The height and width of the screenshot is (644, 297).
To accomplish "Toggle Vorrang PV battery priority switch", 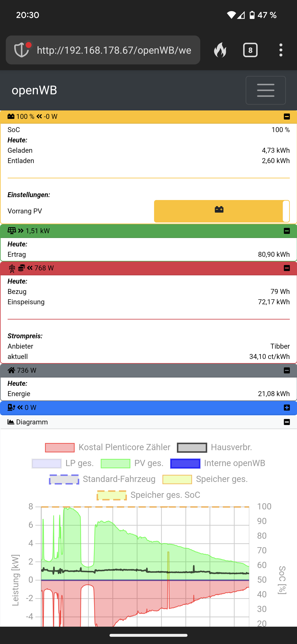I will pos(222,211).
